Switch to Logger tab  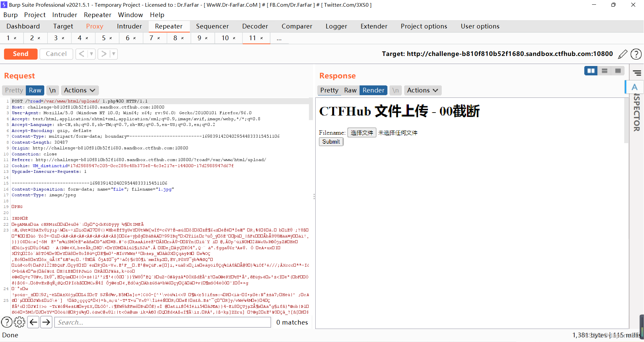tap(336, 26)
